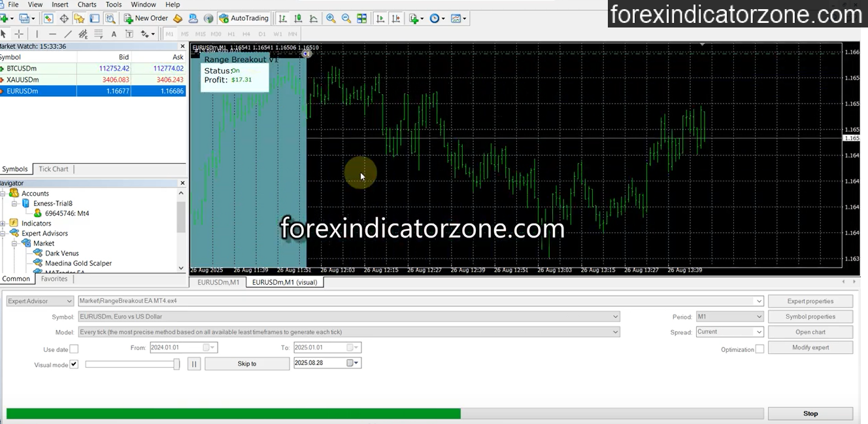This screenshot has height=424, width=868.
Task: Click the Skip to button
Action: pos(247,364)
